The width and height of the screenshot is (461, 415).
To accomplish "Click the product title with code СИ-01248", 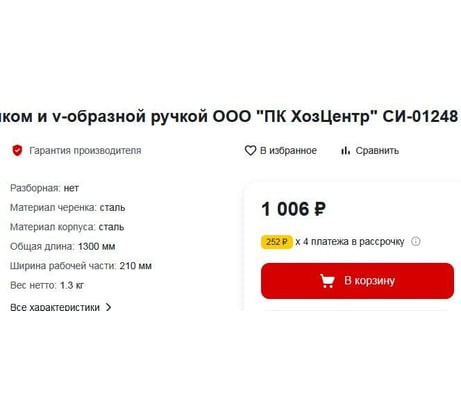I will coord(229,117).
